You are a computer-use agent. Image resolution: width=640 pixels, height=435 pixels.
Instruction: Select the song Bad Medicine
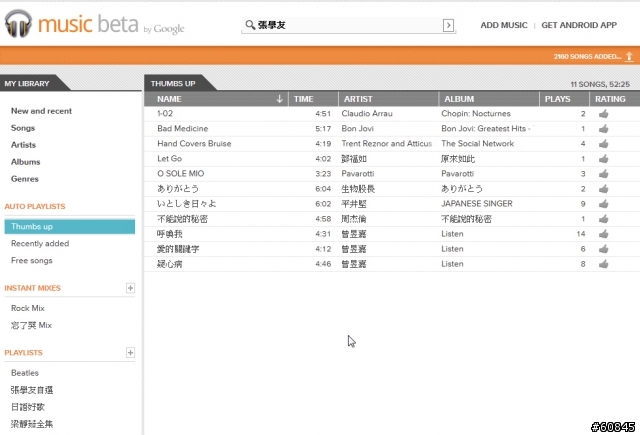pos(182,129)
